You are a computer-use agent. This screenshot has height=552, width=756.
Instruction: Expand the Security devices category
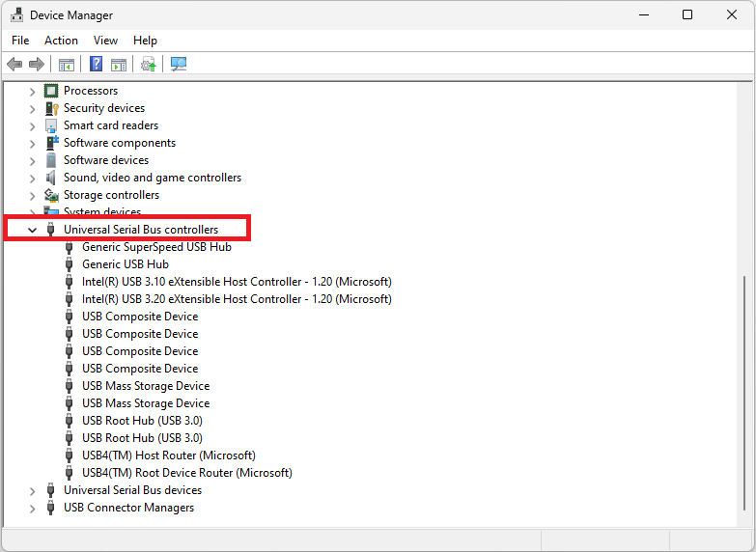[x=32, y=108]
